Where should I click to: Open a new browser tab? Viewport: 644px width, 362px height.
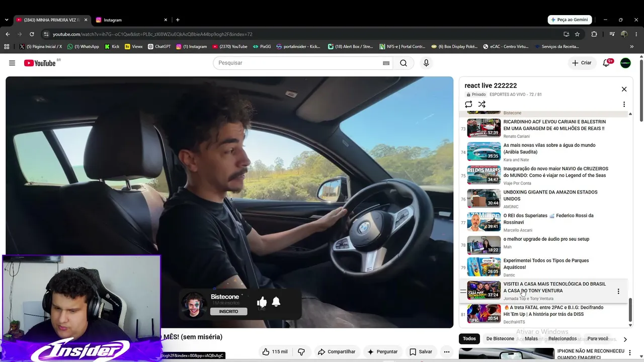pyautogui.click(x=178, y=20)
